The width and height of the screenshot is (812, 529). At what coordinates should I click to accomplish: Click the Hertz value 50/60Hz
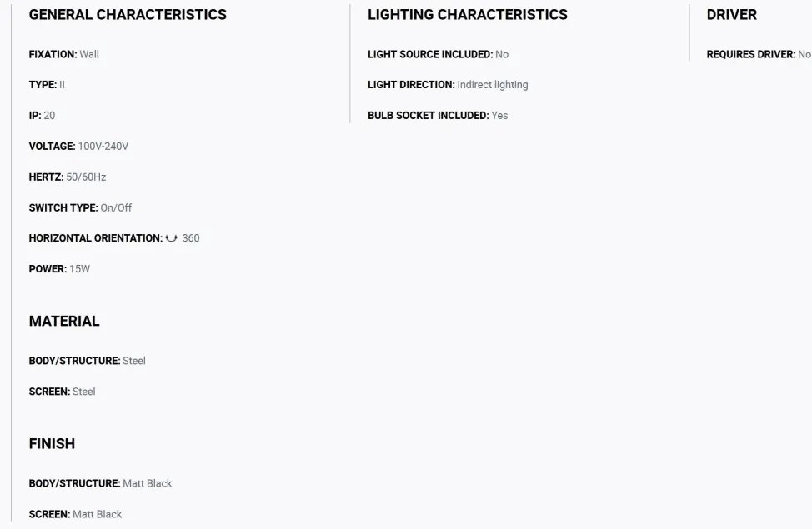86,177
